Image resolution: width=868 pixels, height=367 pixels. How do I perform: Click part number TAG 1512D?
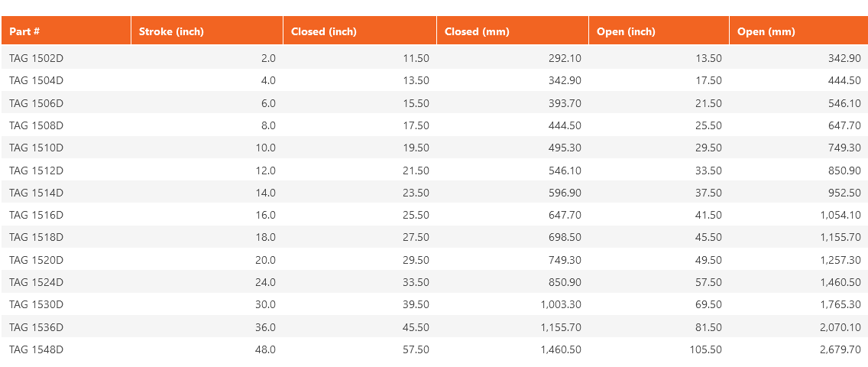36,171
